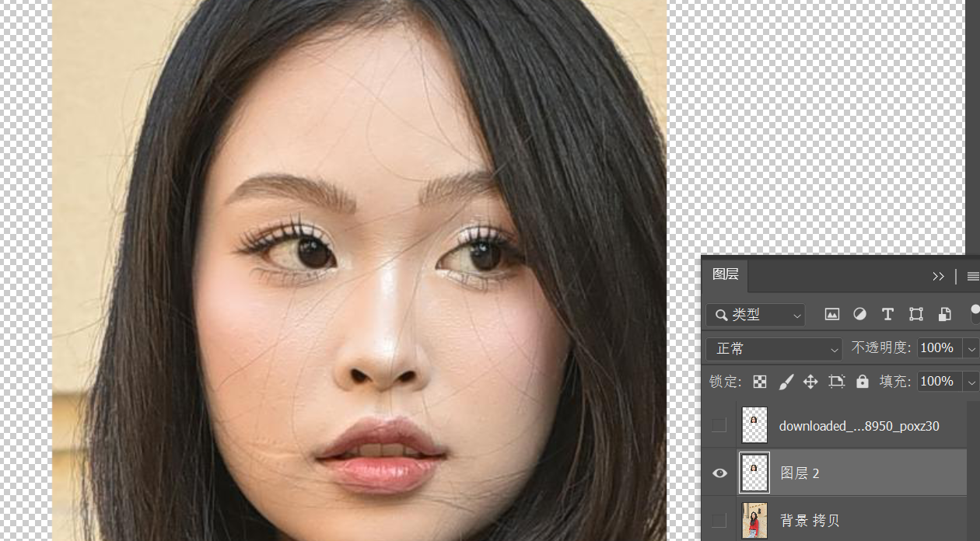Show the 背景 拷贝 layer
The width and height of the screenshot is (980, 541).
point(720,520)
